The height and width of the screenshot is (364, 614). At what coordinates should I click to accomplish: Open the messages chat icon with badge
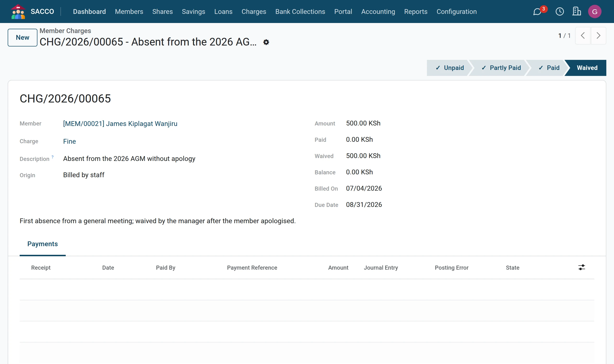pos(537,11)
